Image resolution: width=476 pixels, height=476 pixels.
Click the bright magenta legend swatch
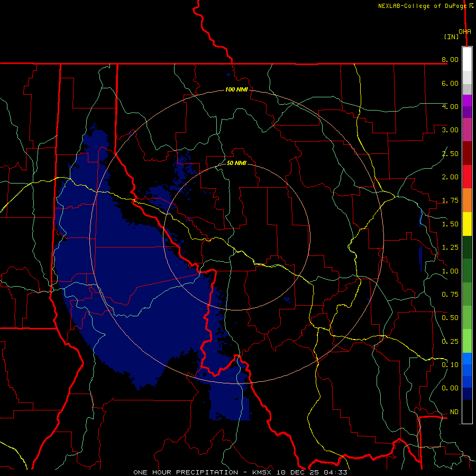click(467, 100)
